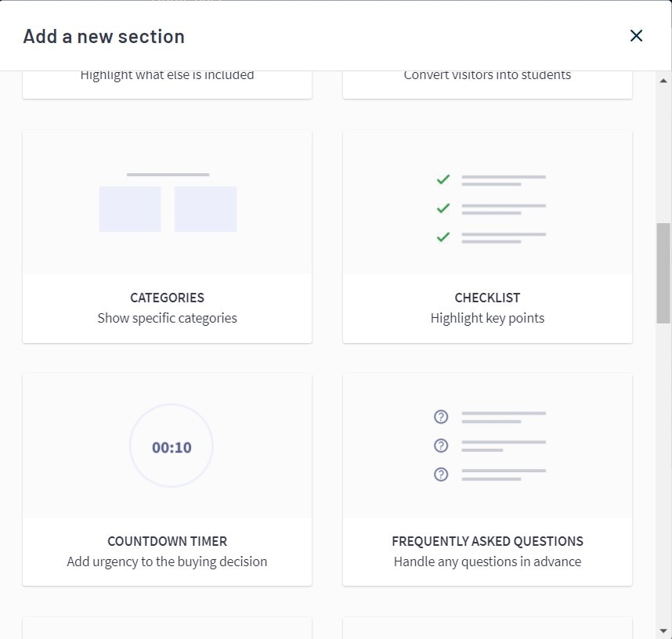Image resolution: width=672 pixels, height=639 pixels.
Task: Click the 00:10 countdown circle icon
Action: pos(172,446)
